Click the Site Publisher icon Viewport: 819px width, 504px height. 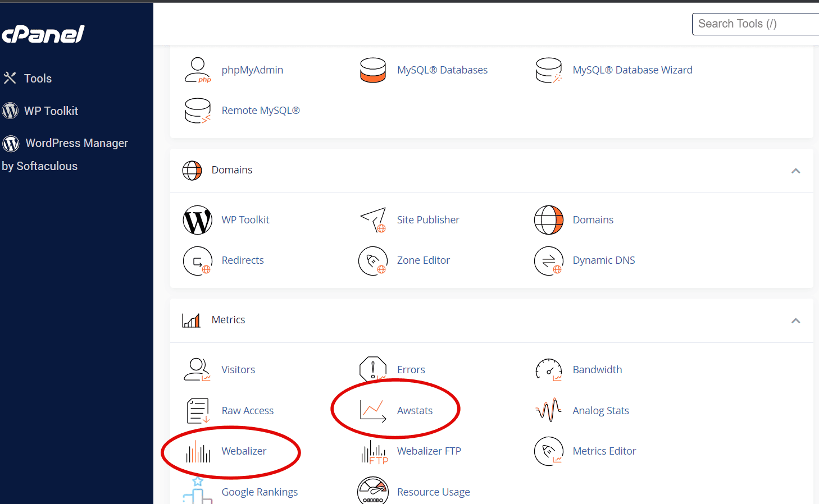tap(373, 219)
